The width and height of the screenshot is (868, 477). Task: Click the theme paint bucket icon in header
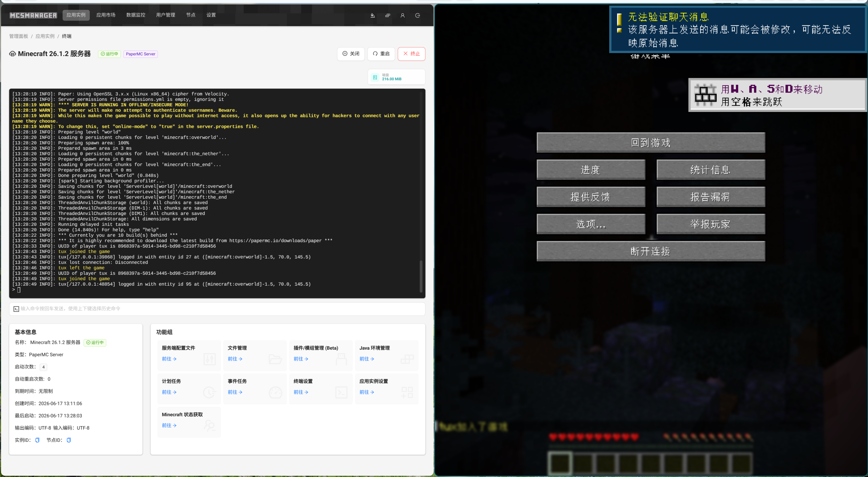pos(373,15)
